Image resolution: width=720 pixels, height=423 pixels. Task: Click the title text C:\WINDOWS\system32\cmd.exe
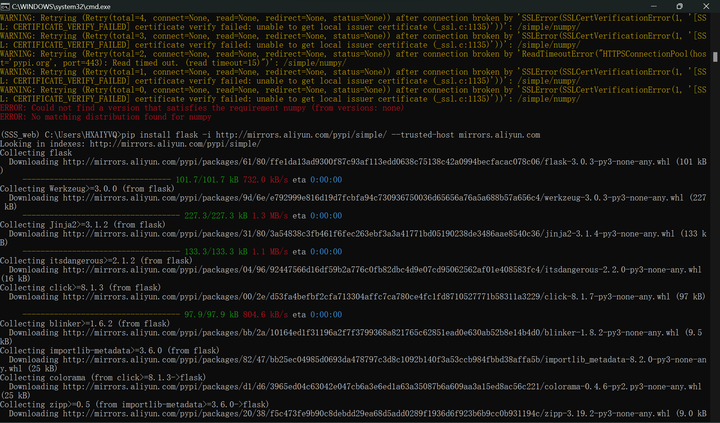62,6
